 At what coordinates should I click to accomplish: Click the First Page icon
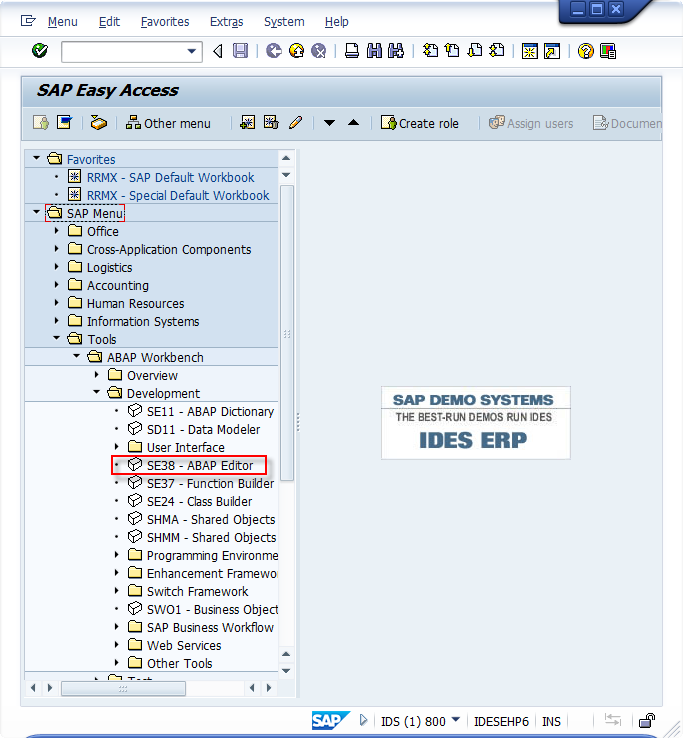(430, 51)
